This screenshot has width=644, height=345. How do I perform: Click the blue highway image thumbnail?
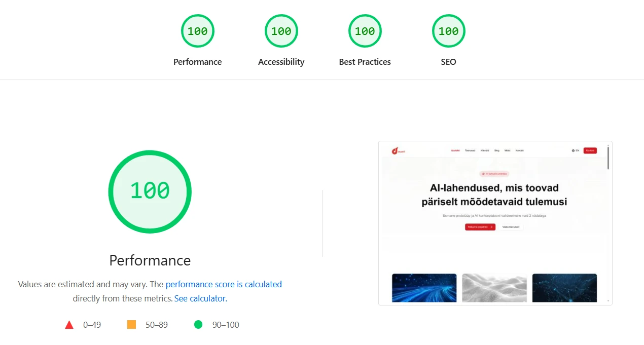(424, 288)
